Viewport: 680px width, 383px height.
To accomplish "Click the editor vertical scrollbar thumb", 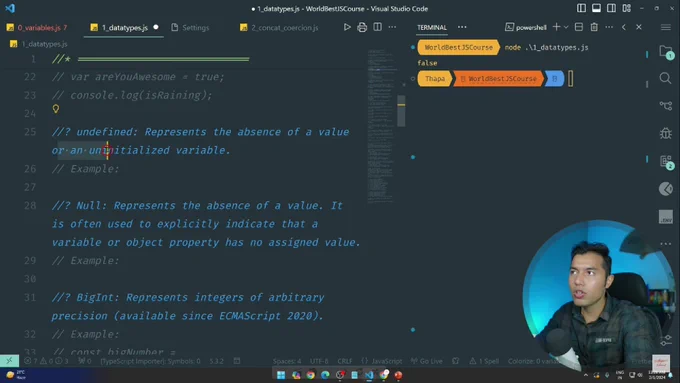I will 401,111.
